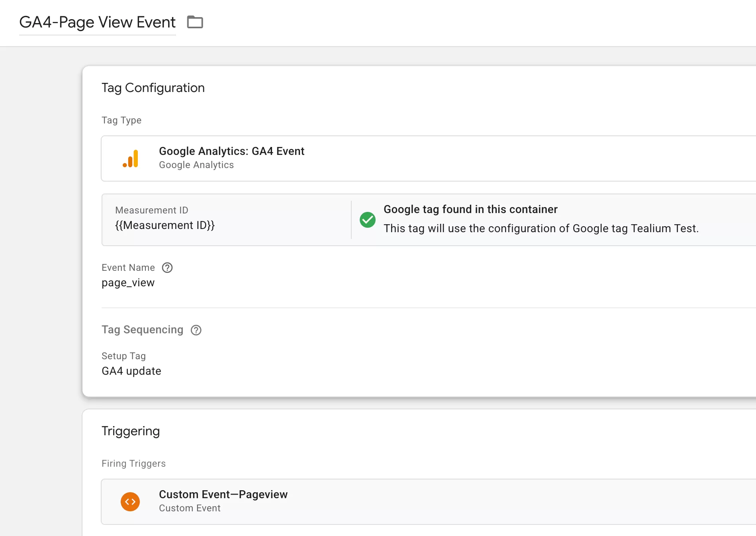Click the Triggering section heading
This screenshot has height=536, width=756.
(x=131, y=431)
